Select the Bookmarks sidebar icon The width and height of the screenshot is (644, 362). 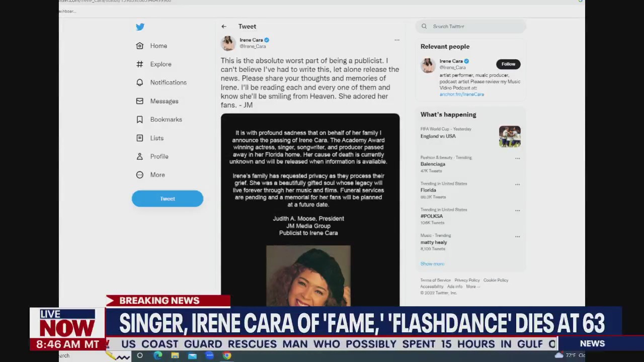(x=139, y=119)
